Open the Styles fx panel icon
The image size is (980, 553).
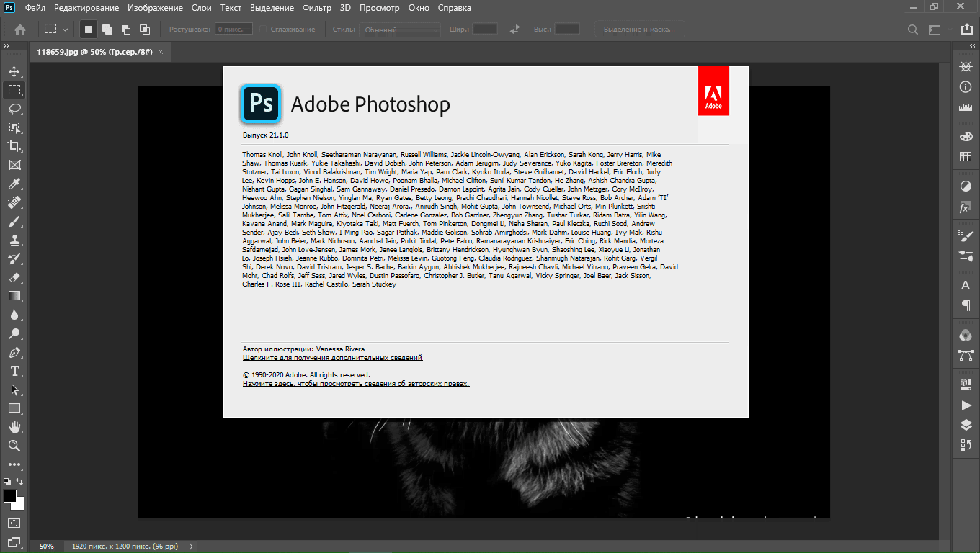click(964, 207)
